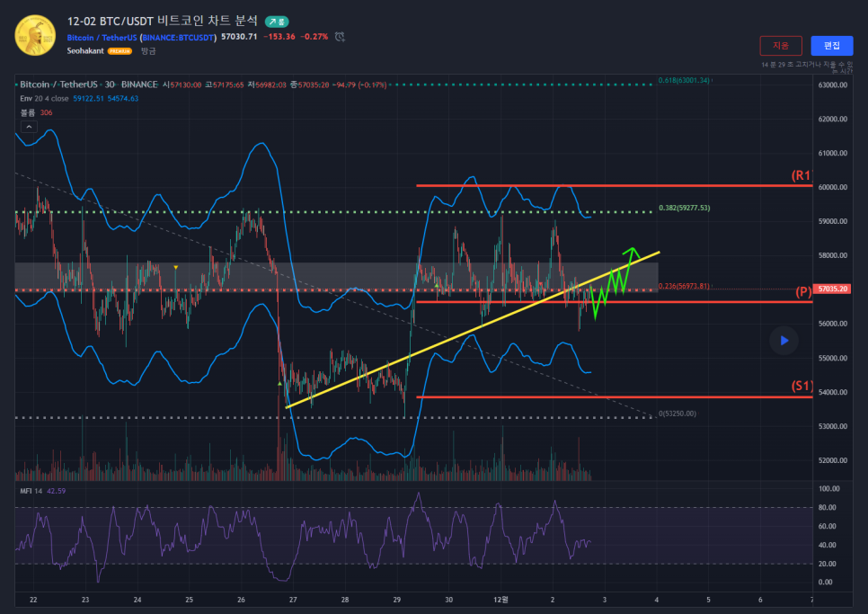This screenshot has height=614, width=868.
Task: Click the blue play button on chart
Action: pyautogui.click(x=784, y=340)
